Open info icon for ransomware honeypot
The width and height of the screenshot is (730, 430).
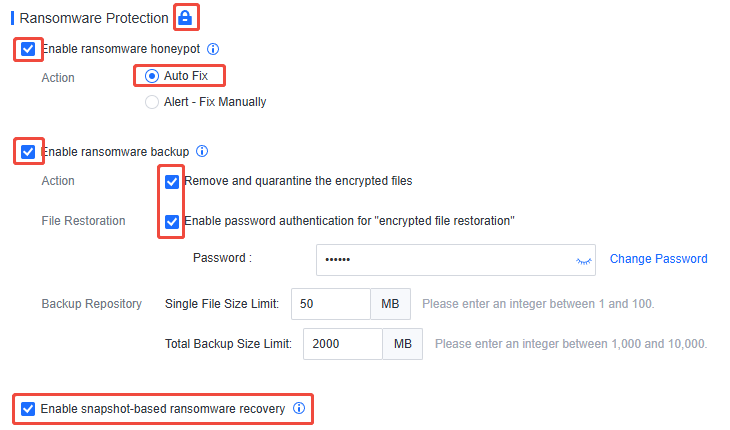(x=213, y=49)
